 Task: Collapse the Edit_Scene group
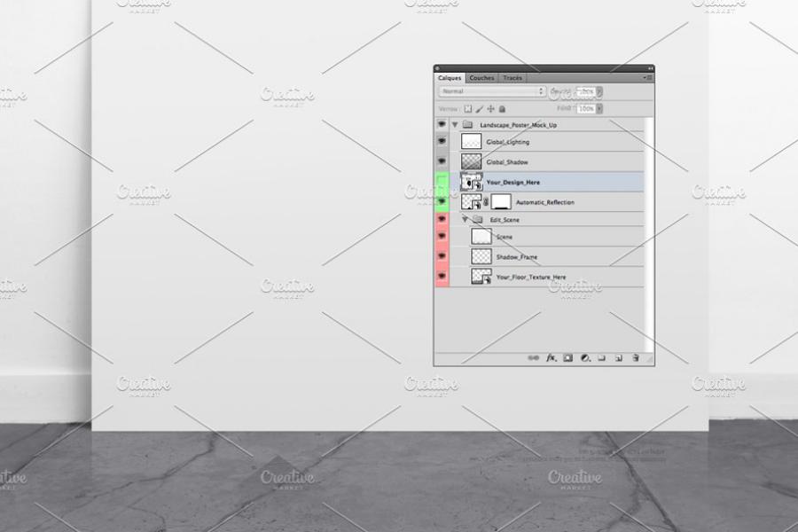coord(465,219)
